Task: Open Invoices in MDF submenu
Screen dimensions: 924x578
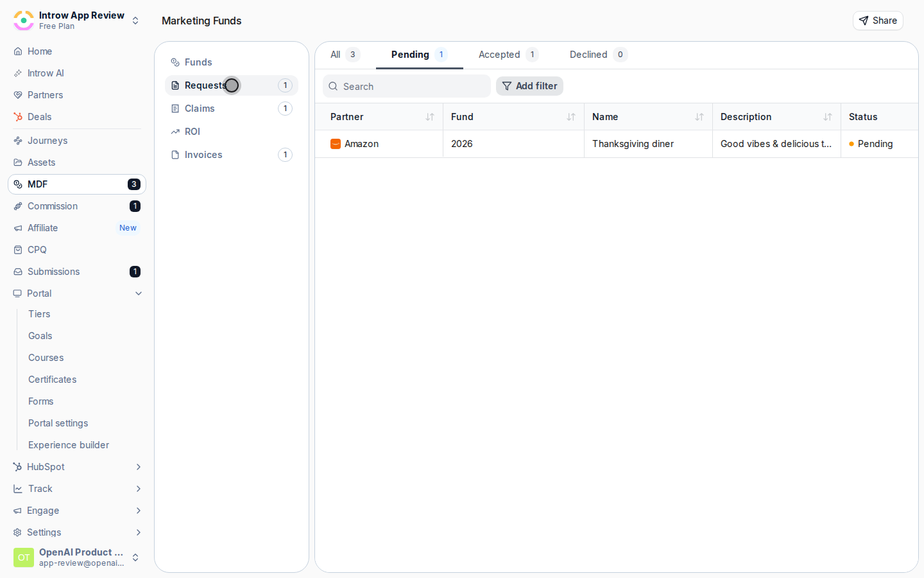Action: [232, 155]
